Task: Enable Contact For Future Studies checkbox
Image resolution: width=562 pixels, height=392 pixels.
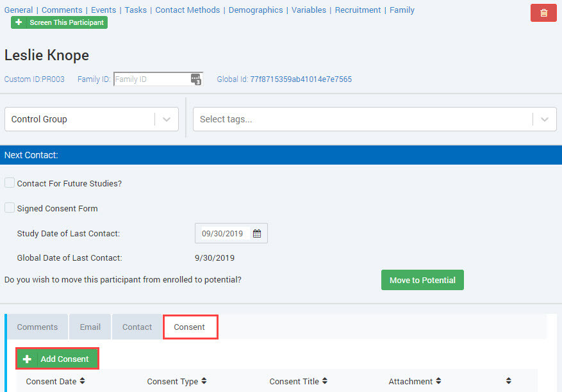Action: point(10,183)
